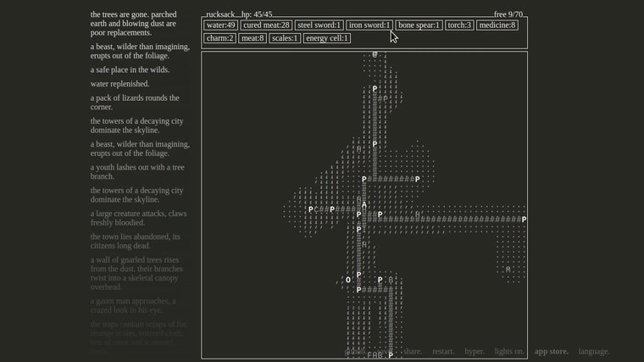Click the torch:3 inventory item

(459, 25)
